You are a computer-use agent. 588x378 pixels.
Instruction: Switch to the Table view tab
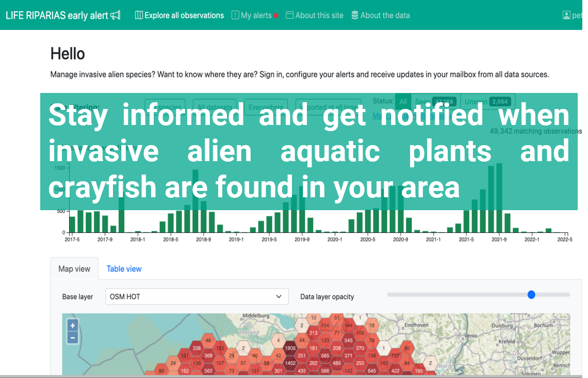pyautogui.click(x=124, y=269)
